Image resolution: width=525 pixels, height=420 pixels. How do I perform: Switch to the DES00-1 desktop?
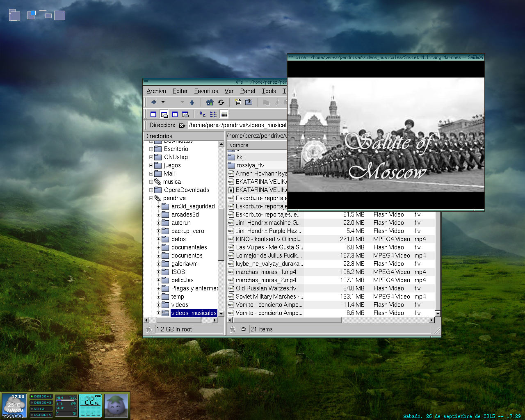point(41,397)
